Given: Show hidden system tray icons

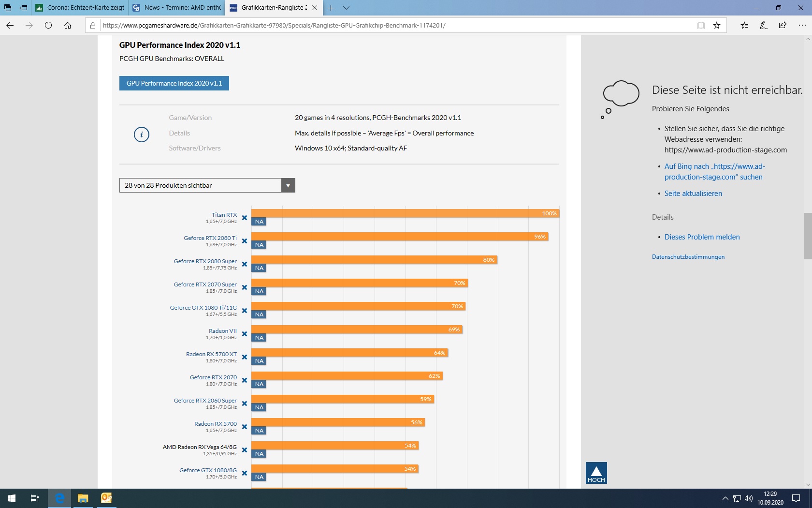Looking at the screenshot, I should tap(725, 498).
